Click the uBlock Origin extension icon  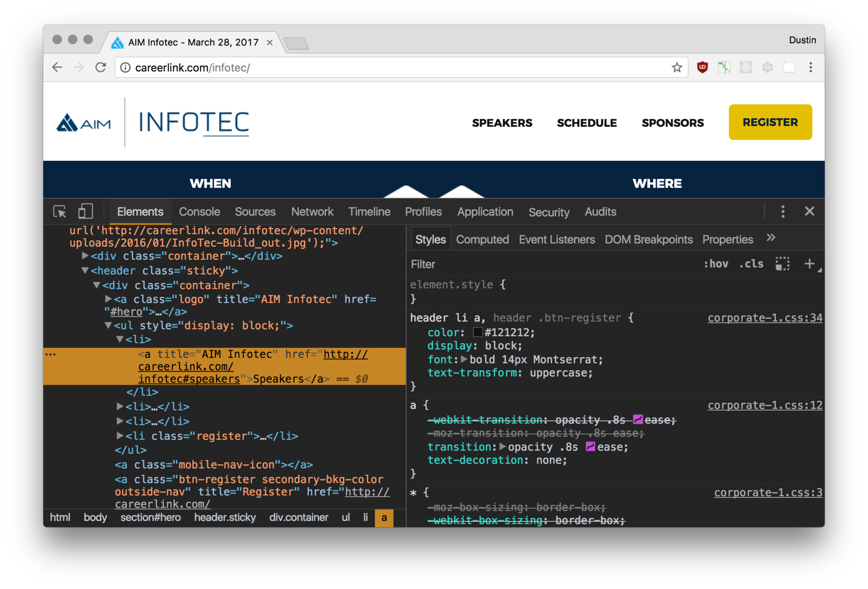[x=702, y=67]
